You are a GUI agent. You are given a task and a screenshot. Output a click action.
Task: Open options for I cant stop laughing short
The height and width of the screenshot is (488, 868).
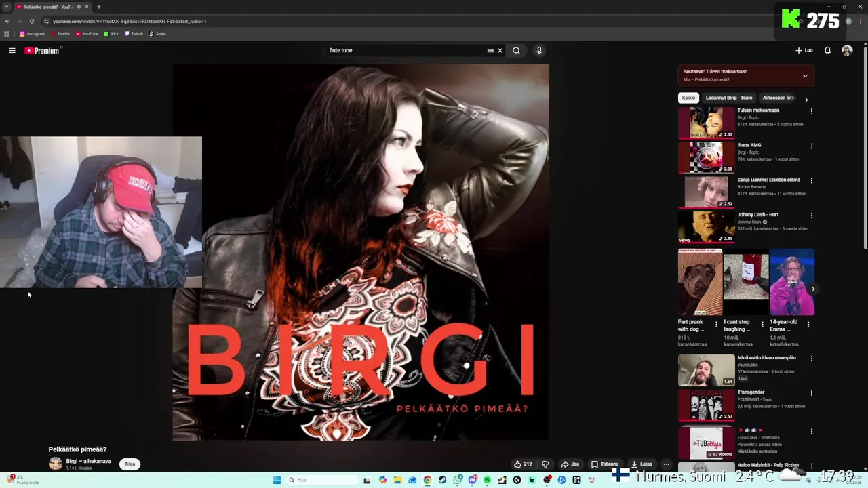pyautogui.click(x=762, y=325)
